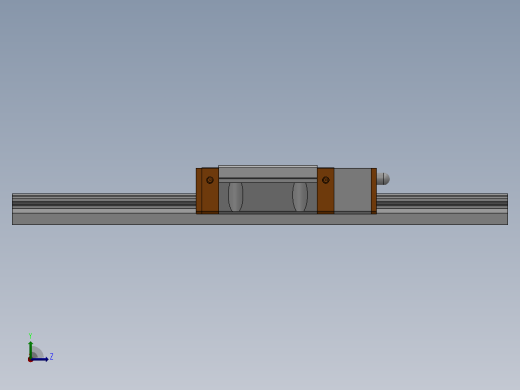This screenshot has height=390, width=520.
Task: Select the guide rail right of the carriage
Action: (442, 209)
